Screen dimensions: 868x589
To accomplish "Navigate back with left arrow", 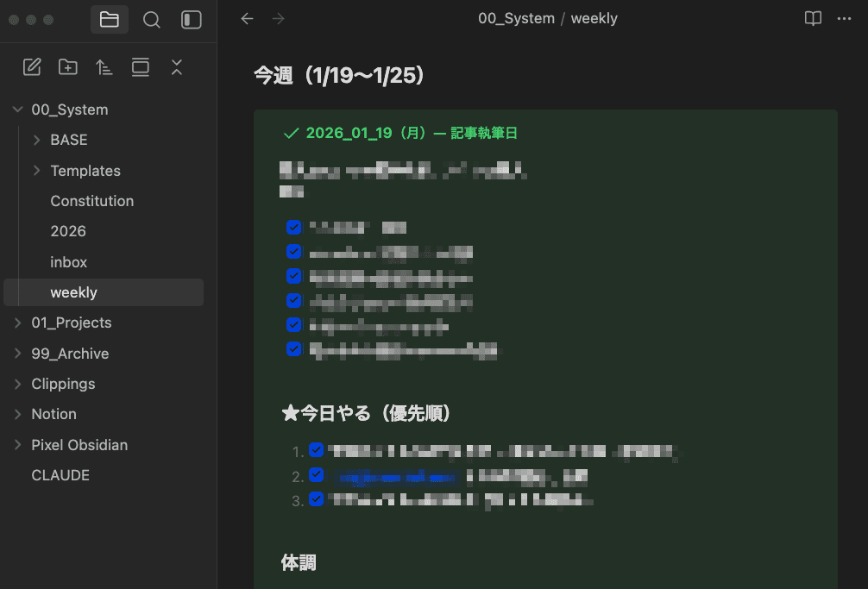I will (248, 19).
